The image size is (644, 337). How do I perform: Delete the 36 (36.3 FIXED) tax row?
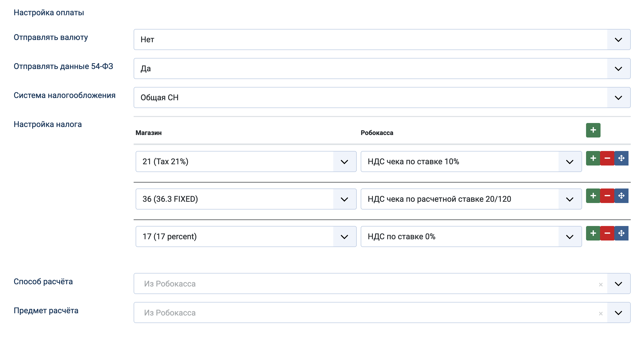[x=607, y=196]
